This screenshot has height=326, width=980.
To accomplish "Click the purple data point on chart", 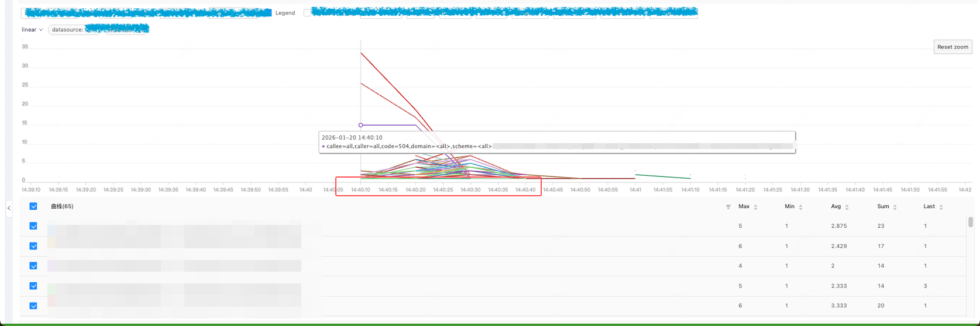I will (361, 125).
